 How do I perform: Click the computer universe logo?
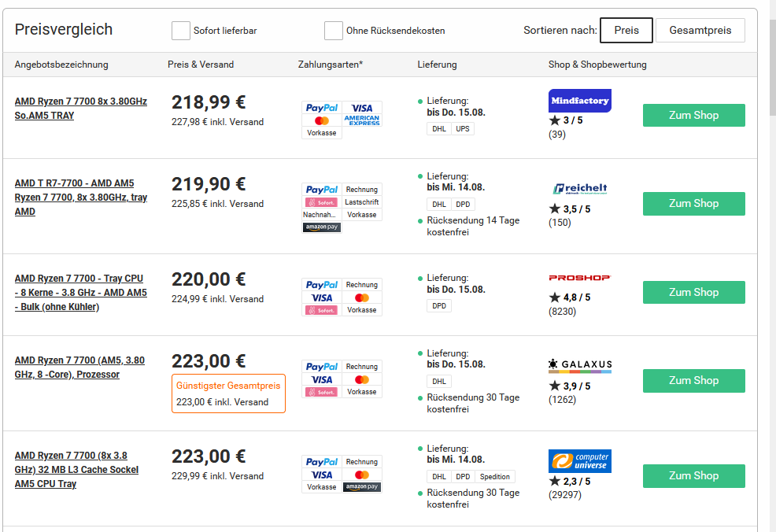pyautogui.click(x=579, y=461)
